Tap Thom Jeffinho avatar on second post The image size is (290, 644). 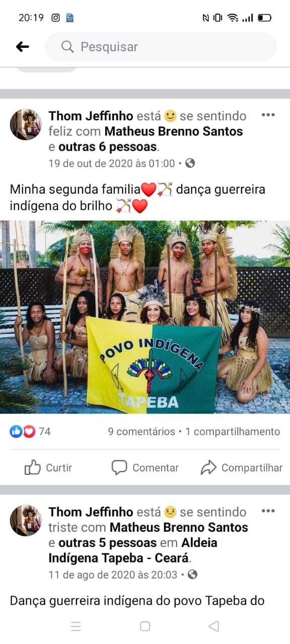tap(26, 520)
